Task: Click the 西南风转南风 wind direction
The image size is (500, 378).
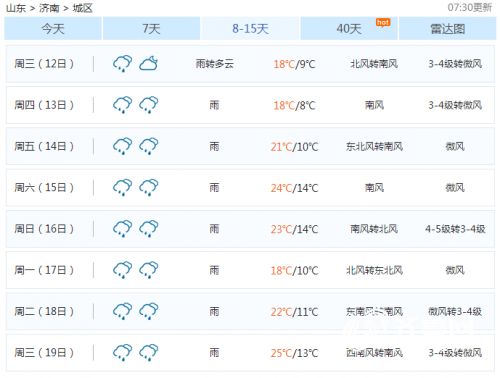Action: [374, 353]
